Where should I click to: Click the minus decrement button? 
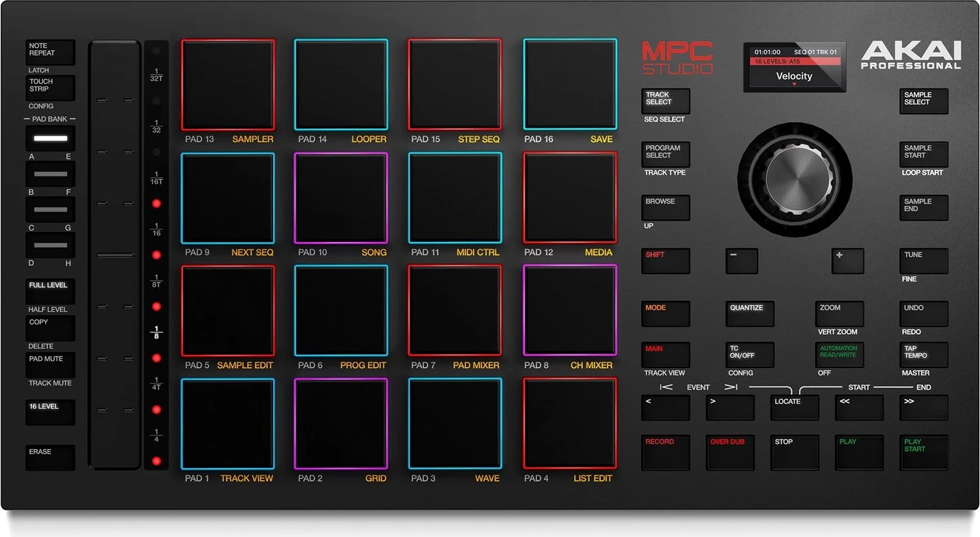pos(742,261)
